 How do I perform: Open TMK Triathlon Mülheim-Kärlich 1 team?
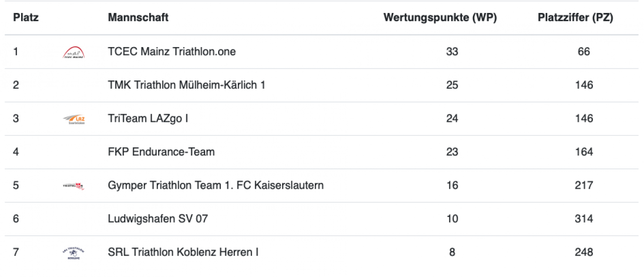187,85
